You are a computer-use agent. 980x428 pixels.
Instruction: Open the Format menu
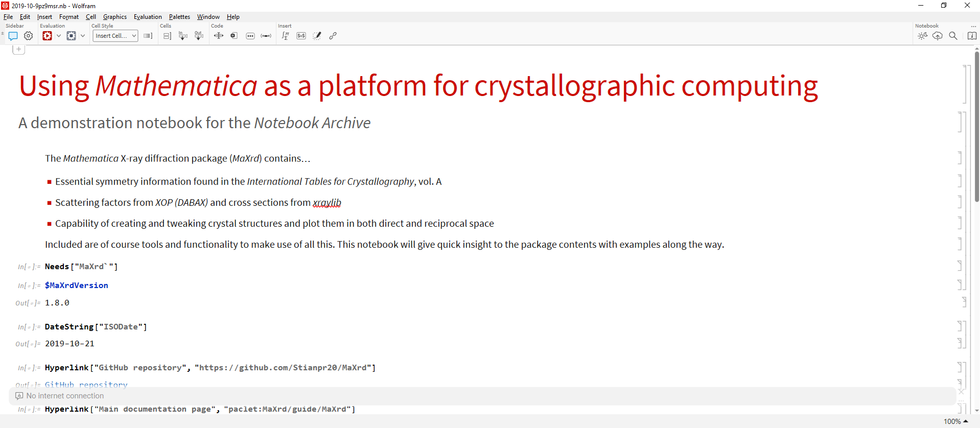(69, 17)
